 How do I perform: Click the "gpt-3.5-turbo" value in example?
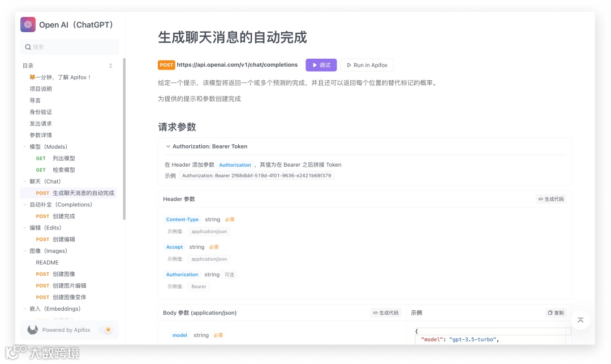pyautogui.click(x=472, y=340)
